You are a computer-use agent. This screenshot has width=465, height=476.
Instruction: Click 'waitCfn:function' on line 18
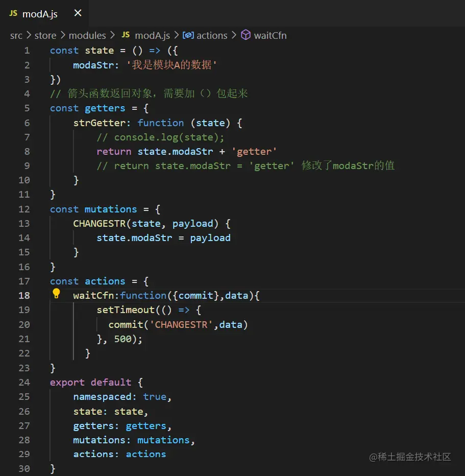120,295
